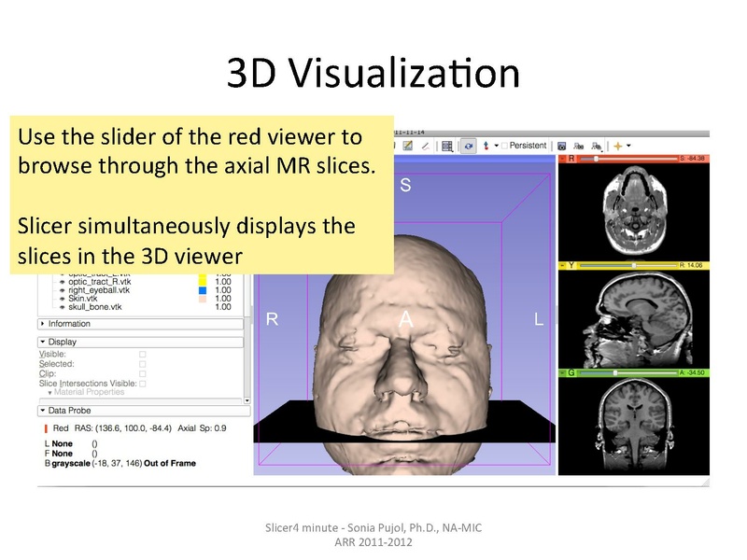This screenshot has height=560, width=747.
Task: Click the coronal MR slice in green viewer
Action: click(x=635, y=426)
